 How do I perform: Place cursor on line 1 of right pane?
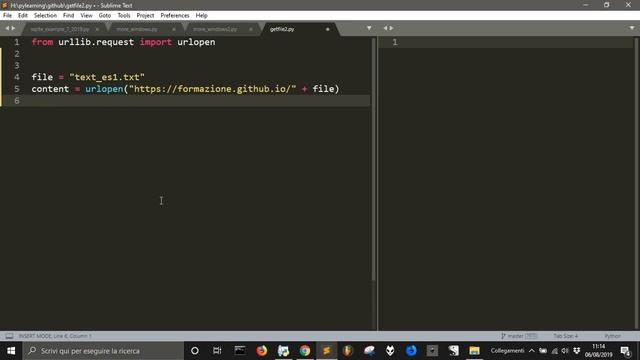(506, 42)
